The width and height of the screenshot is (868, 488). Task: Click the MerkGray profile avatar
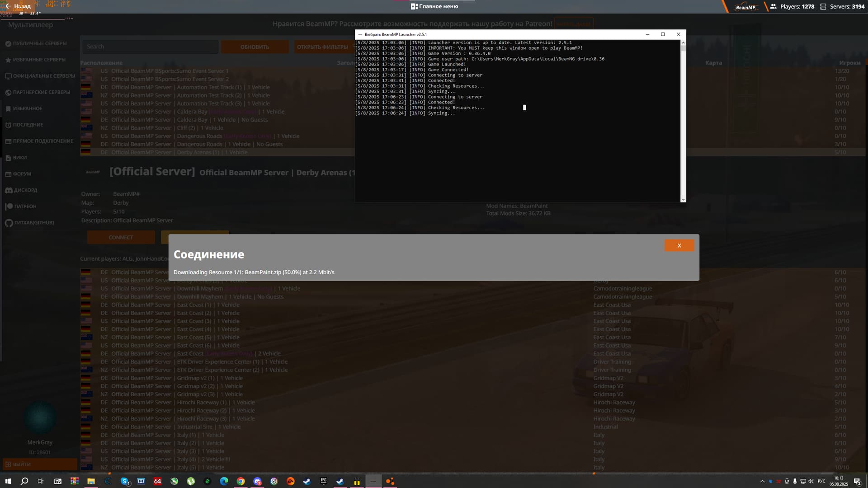(40, 418)
